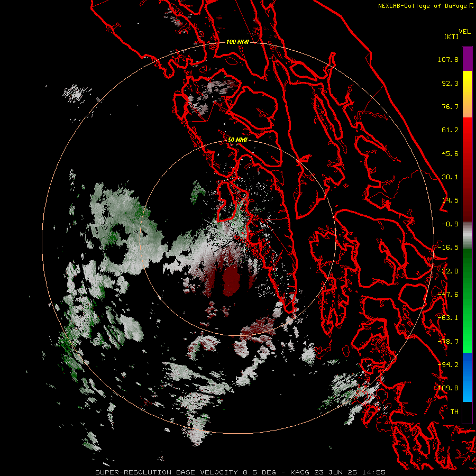The image size is (476, 476).
Task: Click the TH legend label
Action: click(454, 412)
